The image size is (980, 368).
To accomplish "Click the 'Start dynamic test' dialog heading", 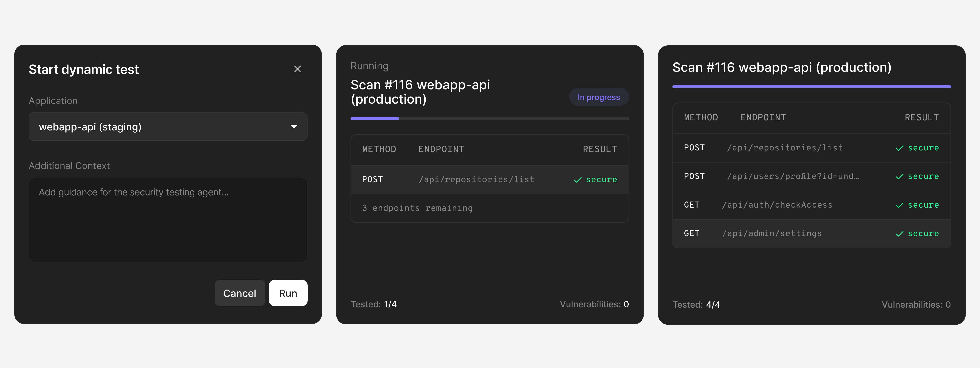I will click(84, 69).
